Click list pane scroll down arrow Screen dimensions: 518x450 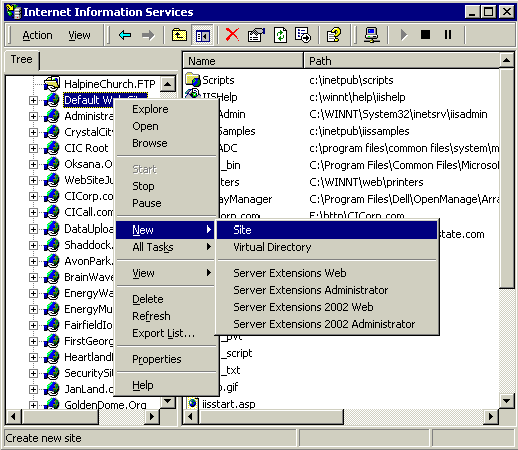(507, 400)
